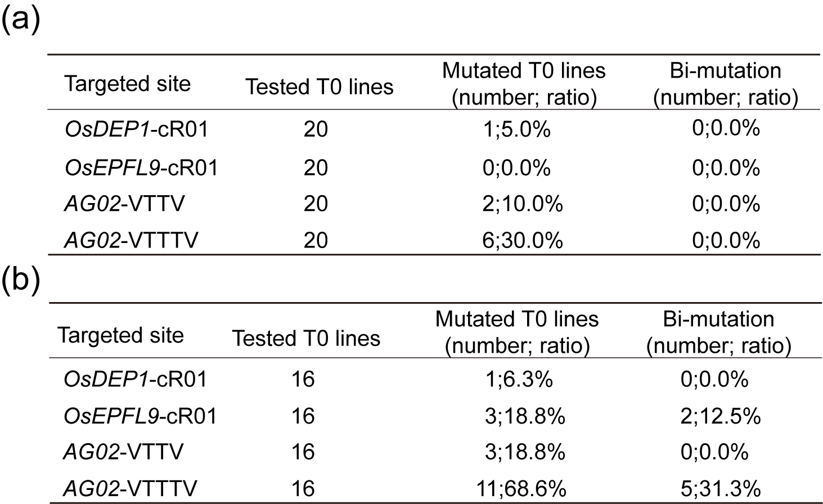Select the 5;31.3% bi-mutation cell
This screenshot has width=823, height=504.
(721, 488)
